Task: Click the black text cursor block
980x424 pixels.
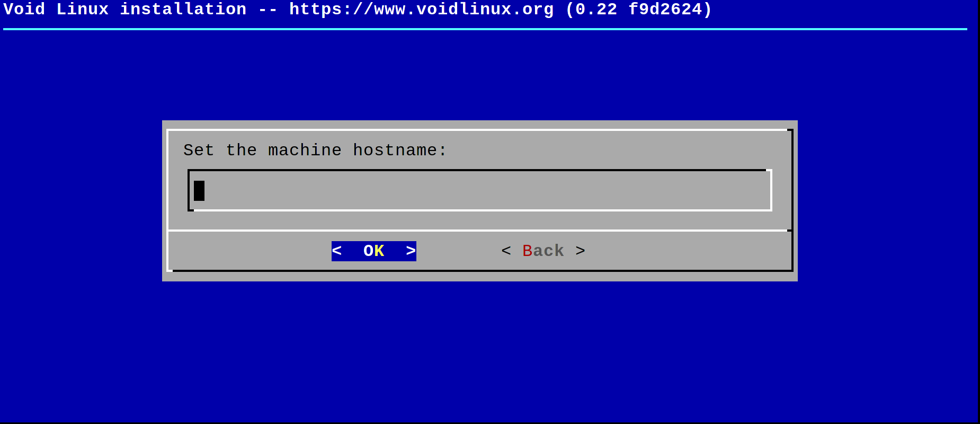Action: (199, 191)
